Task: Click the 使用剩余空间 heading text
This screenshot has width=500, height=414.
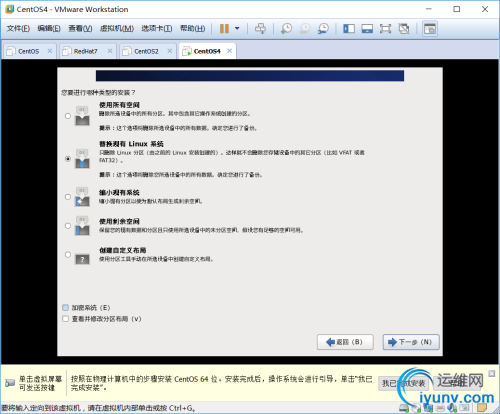Action: click(x=119, y=221)
